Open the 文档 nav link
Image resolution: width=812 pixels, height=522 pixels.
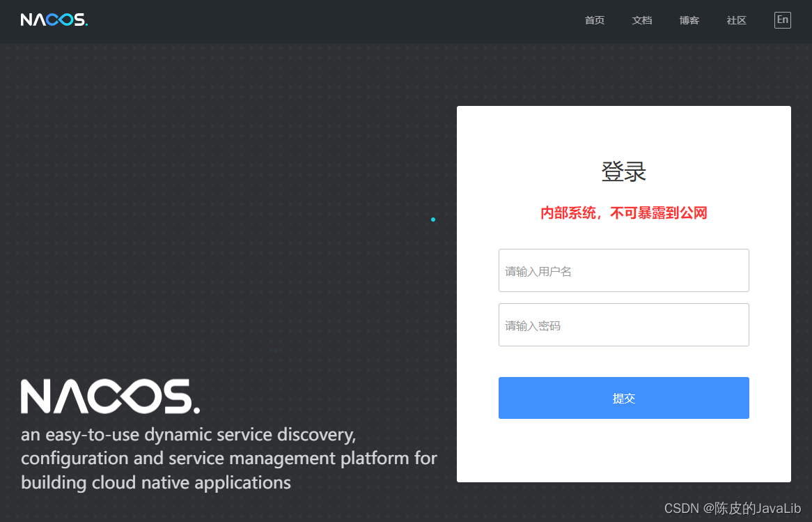pyautogui.click(x=641, y=20)
